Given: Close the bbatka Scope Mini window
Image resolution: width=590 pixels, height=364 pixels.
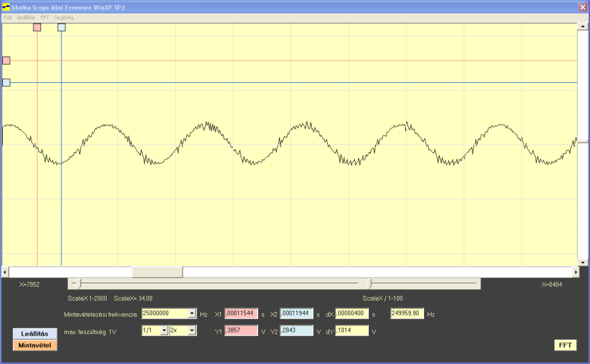Looking at the screenshot, I should point(583,7).
